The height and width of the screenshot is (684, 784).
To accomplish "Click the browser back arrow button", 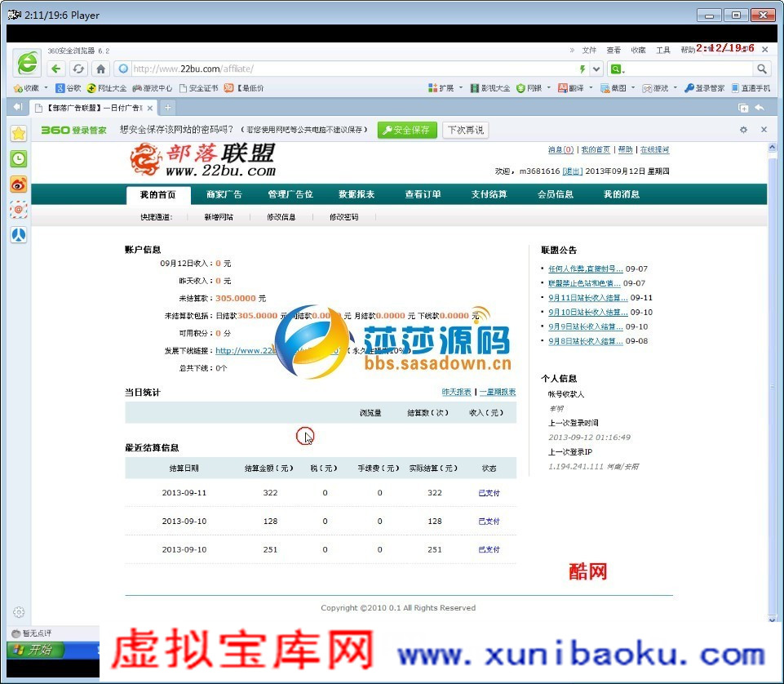I will 57,69.
